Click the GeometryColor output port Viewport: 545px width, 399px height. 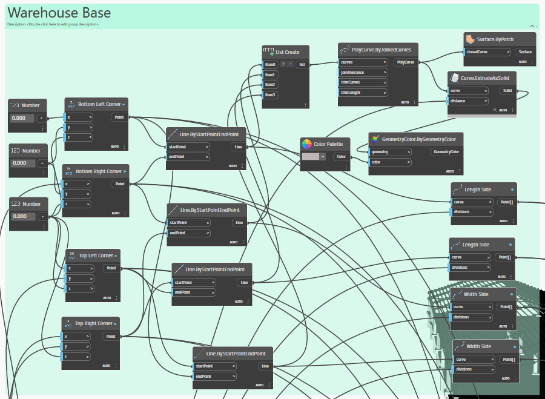(x=446, y=152)
